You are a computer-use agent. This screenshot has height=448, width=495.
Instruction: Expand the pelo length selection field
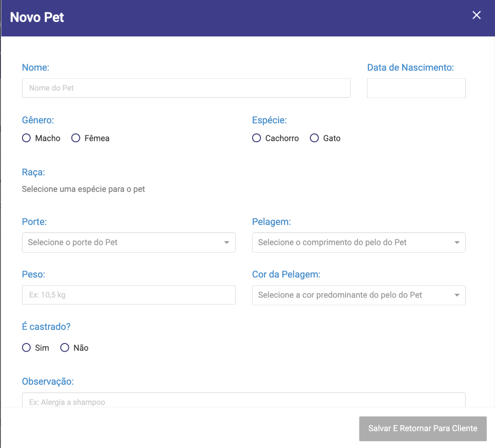pyautogui.click(x=353, y=243)
